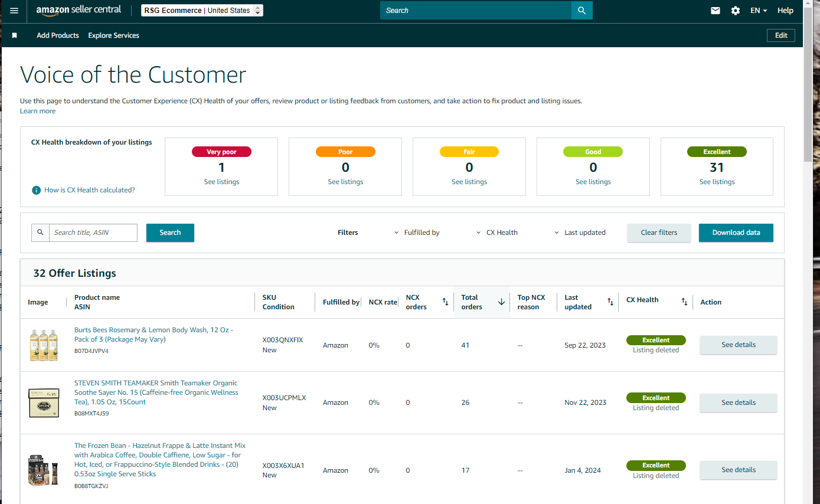See listings under Very poor
Viewport: 820px width, 504px height.
pyautogui.click(x=221, y=182)
